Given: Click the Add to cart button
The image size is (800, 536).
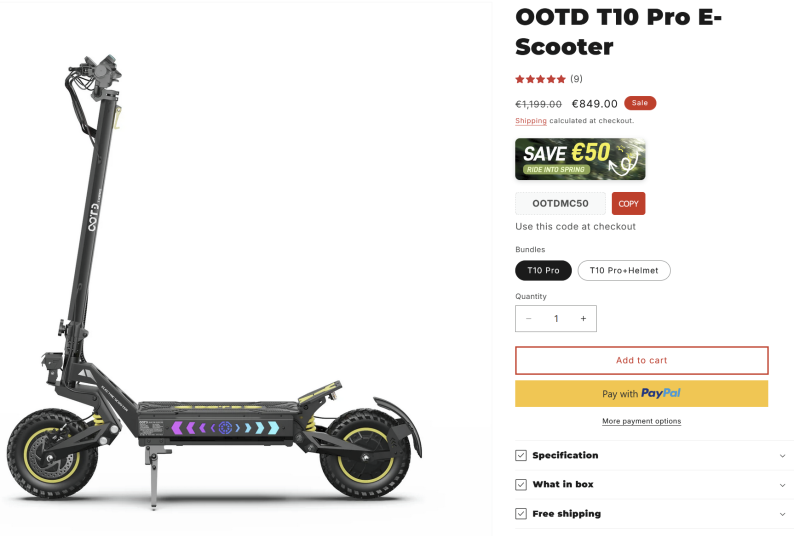Looking at the screenshot, I should pyautogui.click(x=641, y=361).
